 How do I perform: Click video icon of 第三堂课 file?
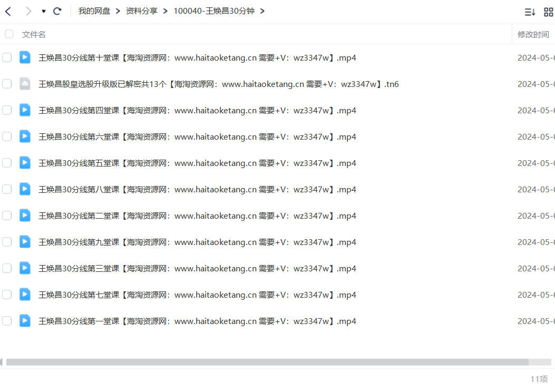pyautogui.click(x=25, y=268)
